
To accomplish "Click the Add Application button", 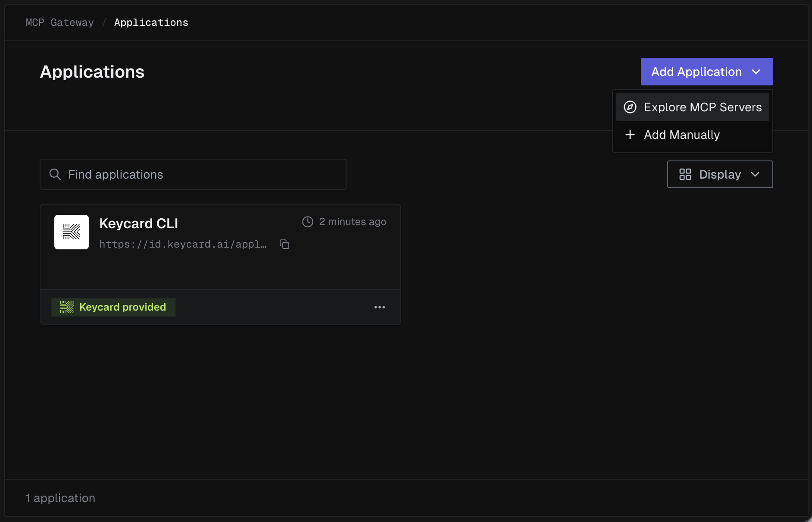I will coord(696,72).
